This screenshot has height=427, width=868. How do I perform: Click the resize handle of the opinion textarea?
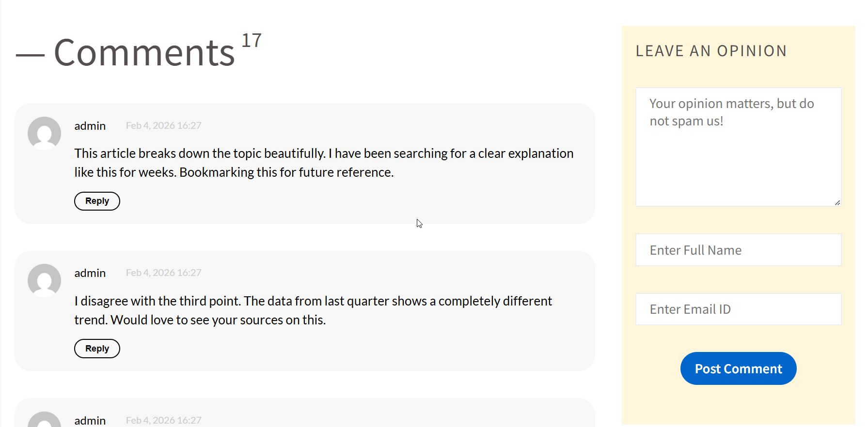tap(837, 202)
